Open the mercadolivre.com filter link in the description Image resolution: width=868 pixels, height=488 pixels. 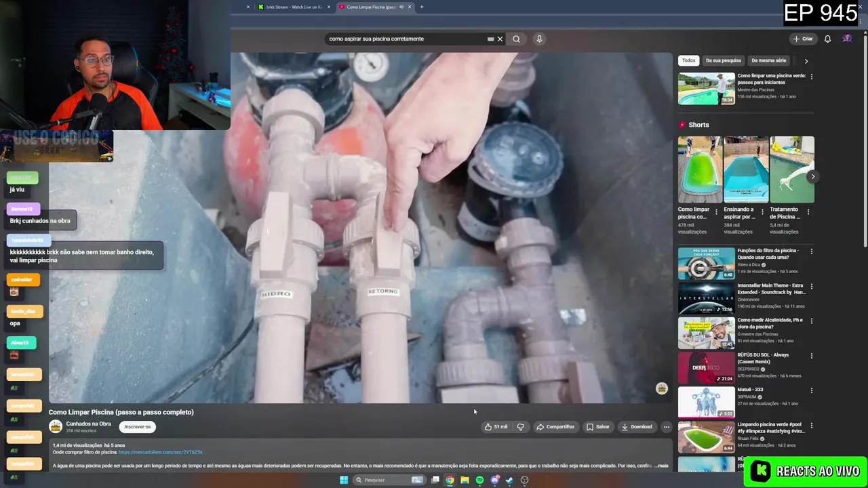(160, 452)
